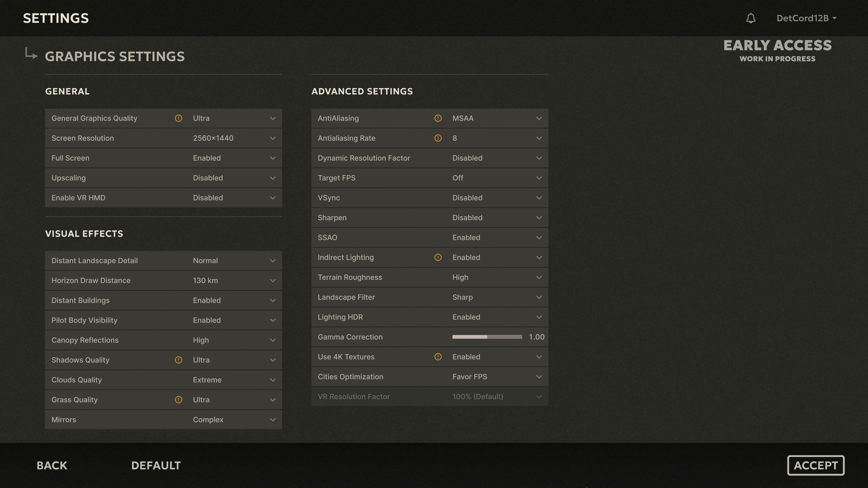Click the GENERAL section heading
The image size is (868, 488).
67,91
